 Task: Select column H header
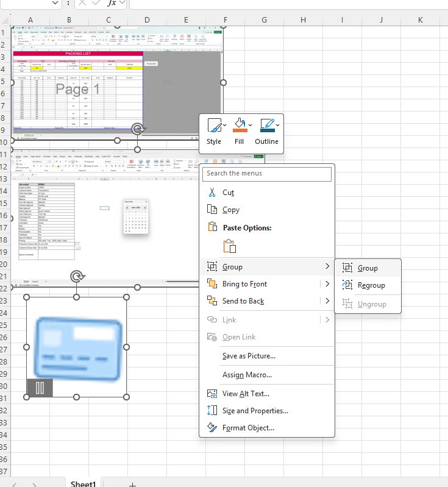pos(303,20)
